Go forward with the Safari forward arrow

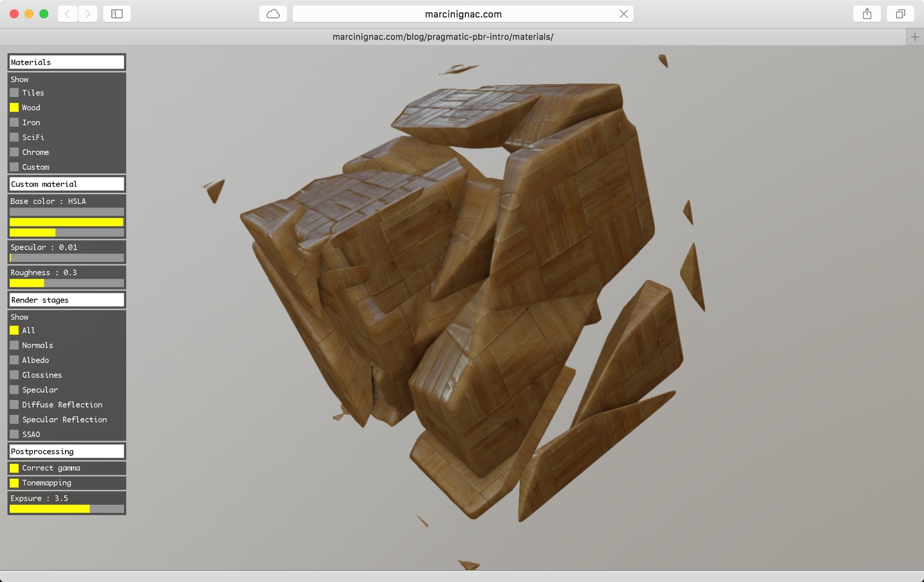point(88,14)
